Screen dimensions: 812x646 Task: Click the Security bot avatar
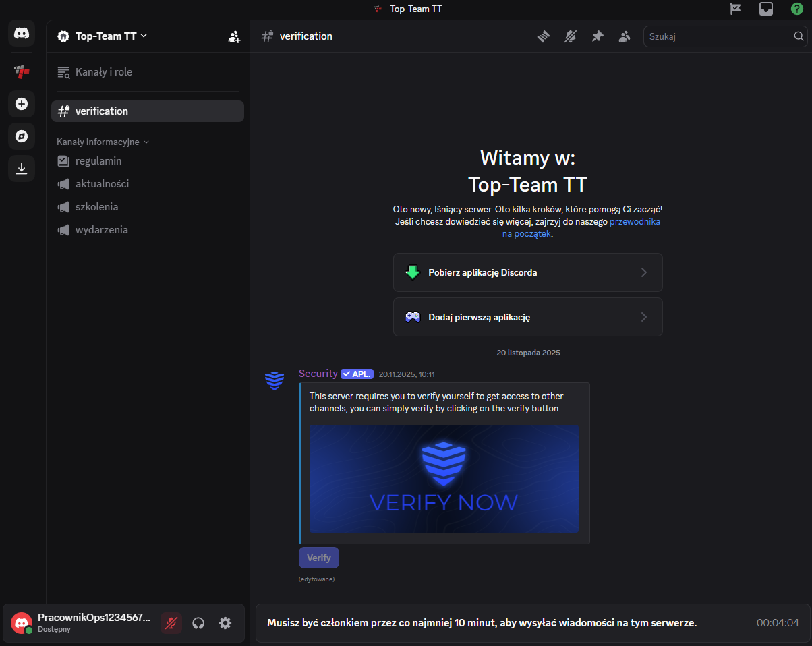click(274, 381)
